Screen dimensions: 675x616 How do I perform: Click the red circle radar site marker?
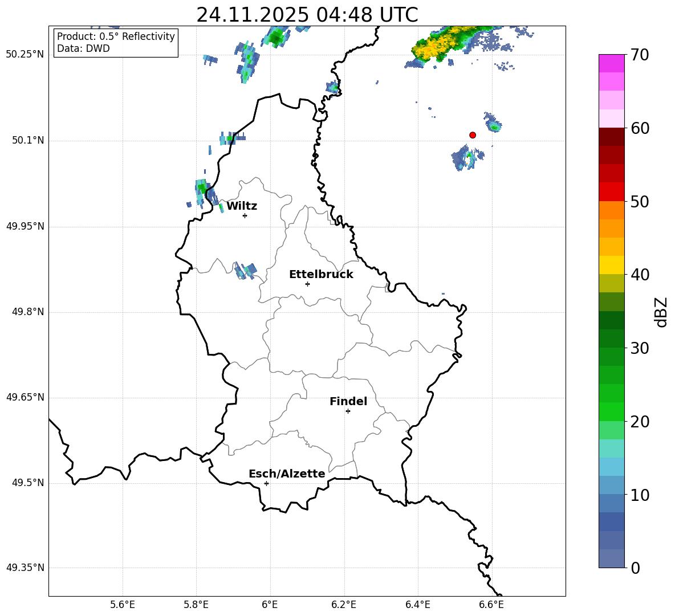click(472, 135)
